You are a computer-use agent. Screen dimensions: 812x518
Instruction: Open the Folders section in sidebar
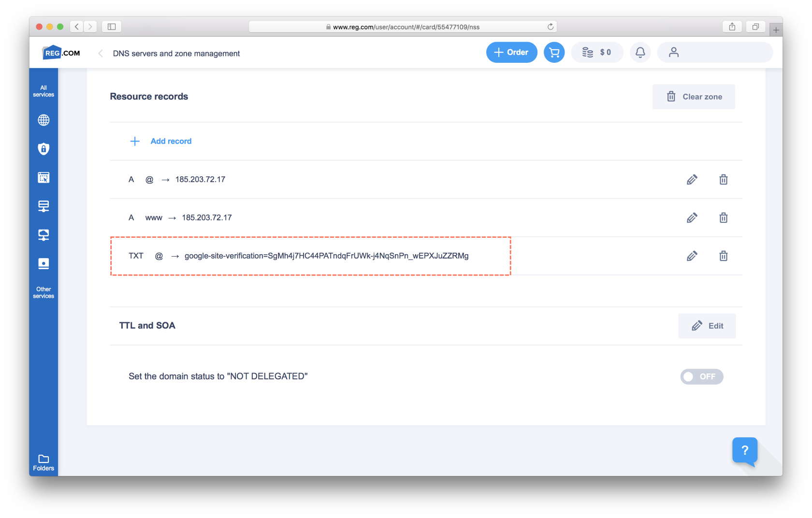[43, 460]
